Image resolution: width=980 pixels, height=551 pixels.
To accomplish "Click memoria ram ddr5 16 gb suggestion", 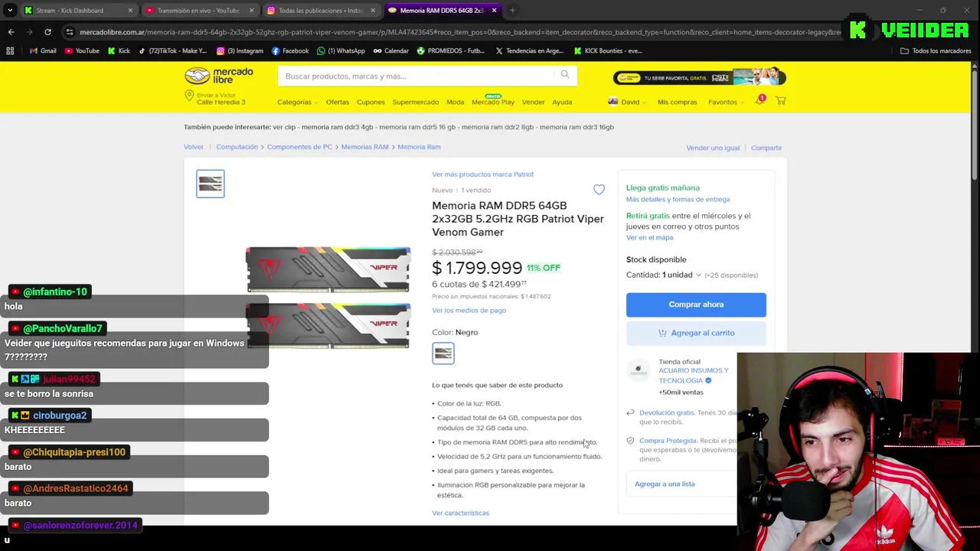I will pos(417,127).
